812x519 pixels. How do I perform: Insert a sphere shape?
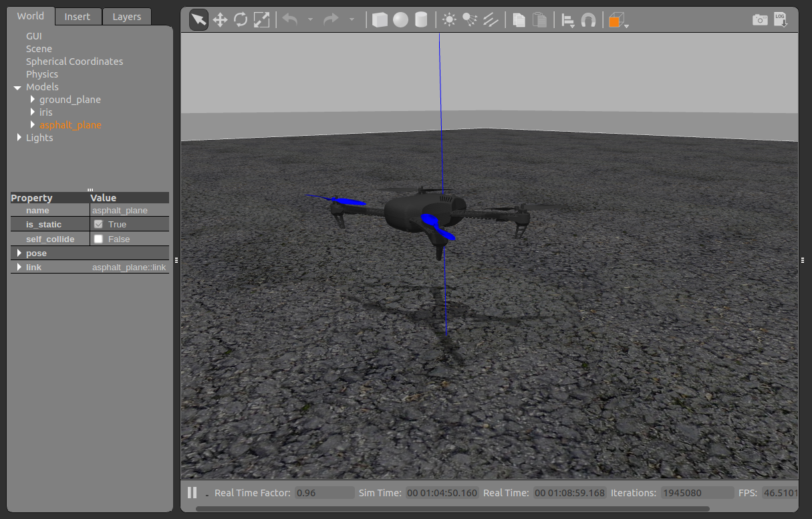click(400, 20)
